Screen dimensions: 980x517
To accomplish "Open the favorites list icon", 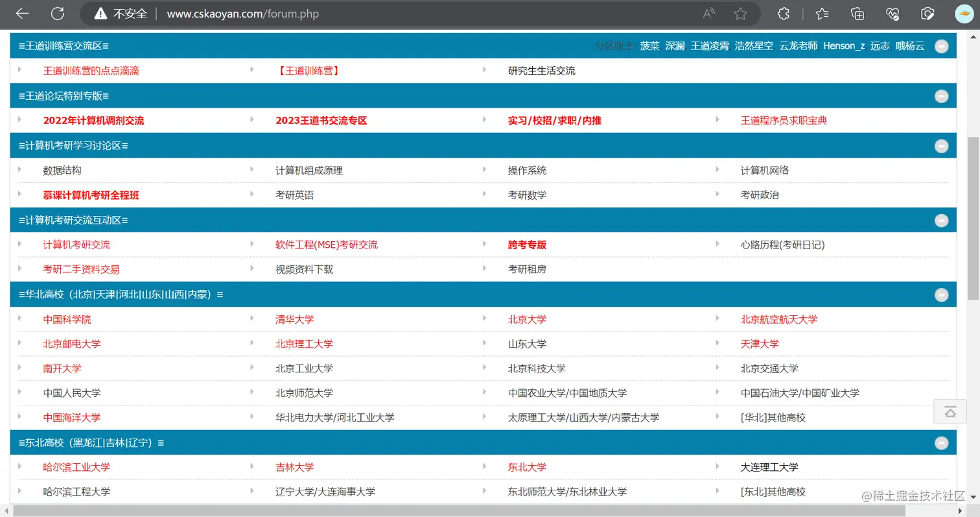I will pos(822,14).
